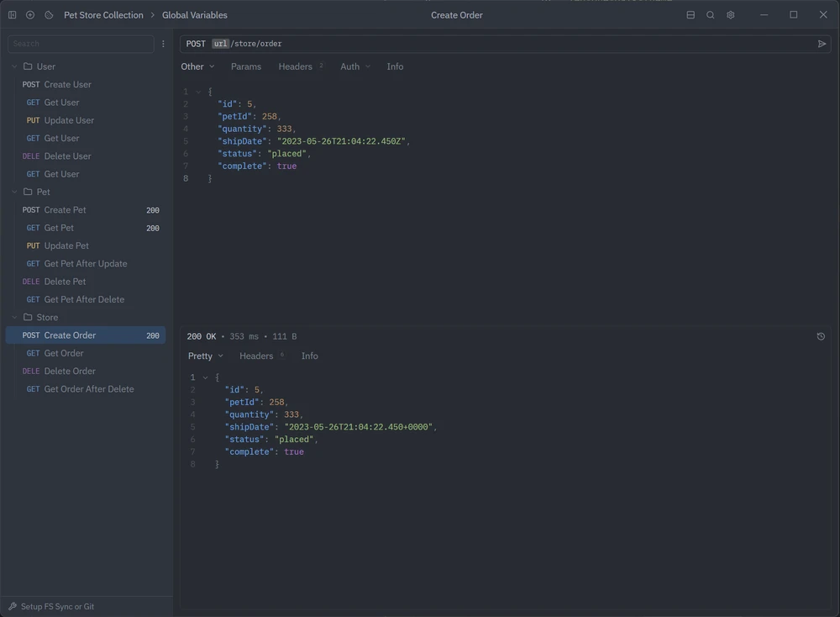Change the POST method selector

(196, 44)
